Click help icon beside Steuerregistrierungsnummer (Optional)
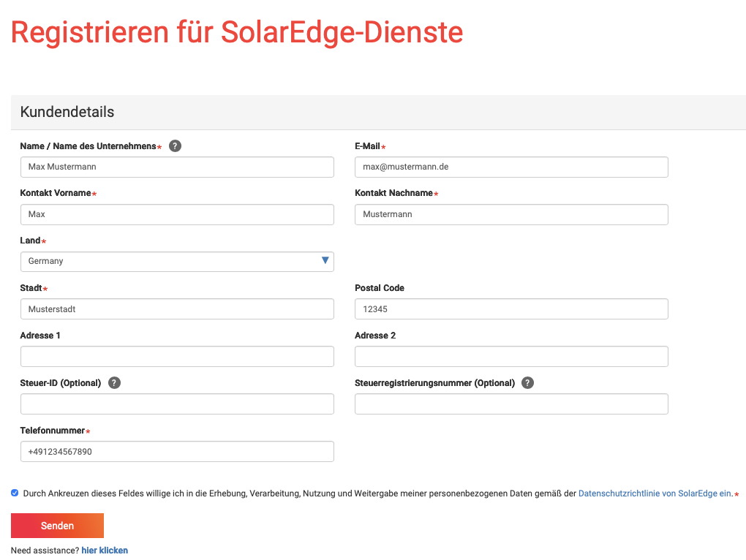Image resolution: width=746 pixels, height=560 pixels. [528, 383]
